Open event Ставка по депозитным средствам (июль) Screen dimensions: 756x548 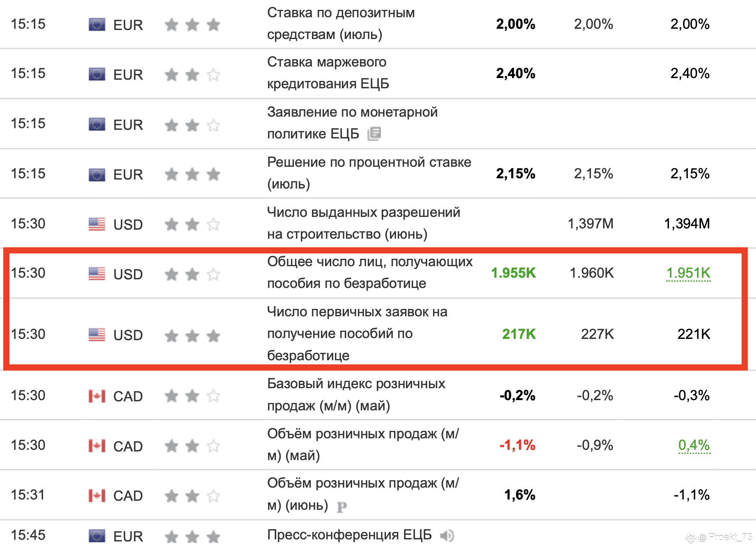[341, 23]
